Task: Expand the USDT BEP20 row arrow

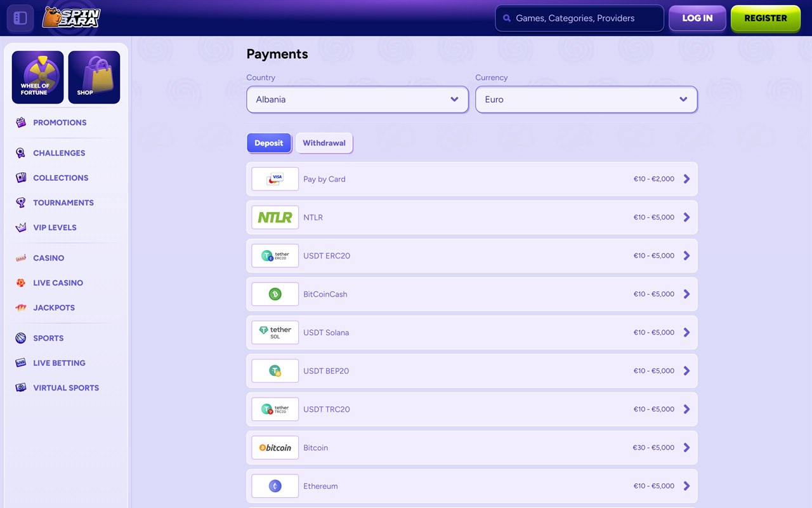Action: tap(686, 371)
